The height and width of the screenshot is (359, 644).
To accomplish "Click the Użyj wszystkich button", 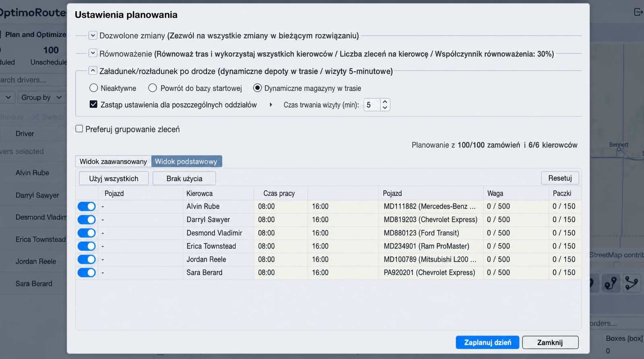I will (114, 178).
